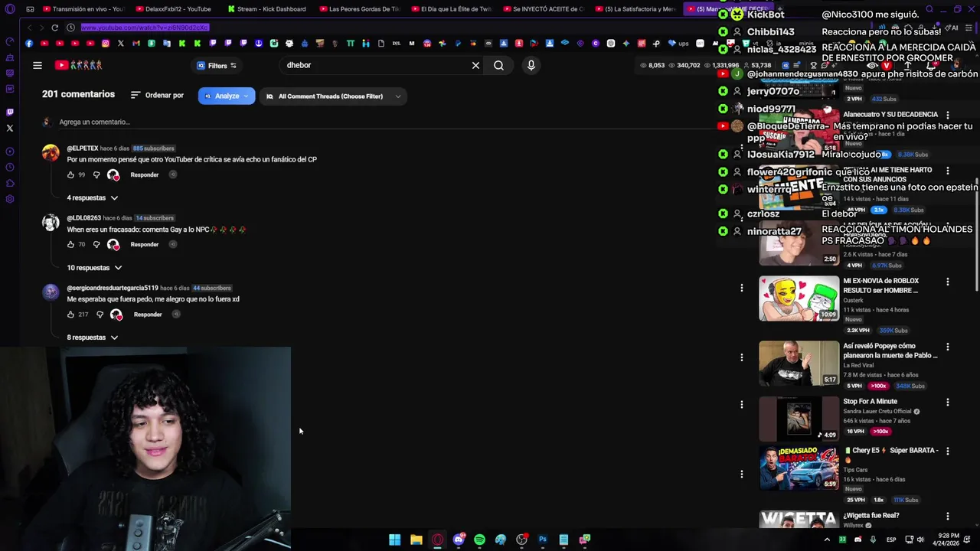Image resolution: width=980 pixels, height=551 pixels.
Task: Click into the YouTube search field
Action: pos(375,65)
